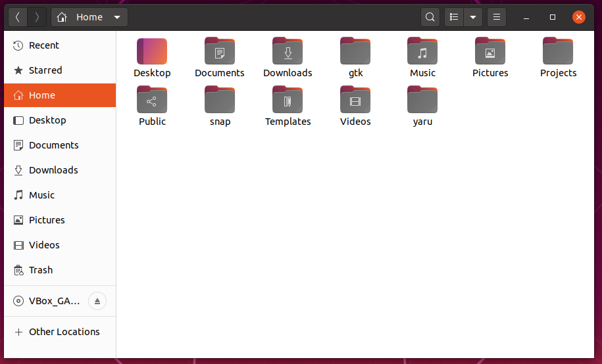
Task: Open Documents in the sidebar
Action: pyautogui.click(x=60, y=145)
